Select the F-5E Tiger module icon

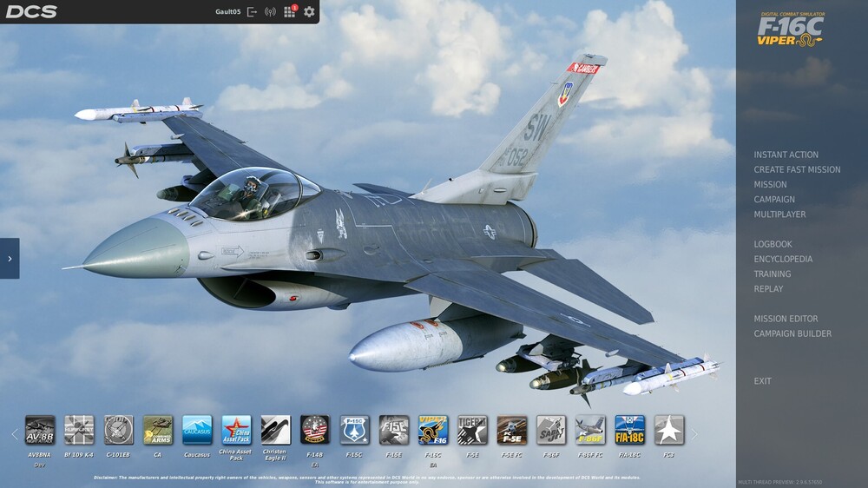point(472,430)
